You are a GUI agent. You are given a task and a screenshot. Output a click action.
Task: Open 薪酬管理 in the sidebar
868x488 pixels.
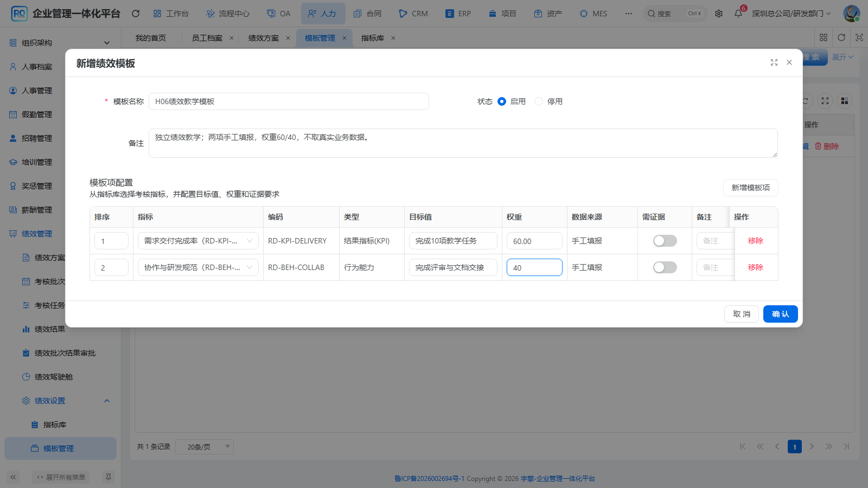[x=60, y=210]
